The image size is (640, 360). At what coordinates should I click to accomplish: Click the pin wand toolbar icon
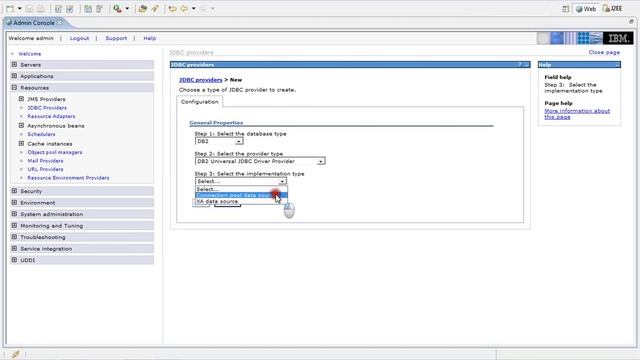pos(155,9)
